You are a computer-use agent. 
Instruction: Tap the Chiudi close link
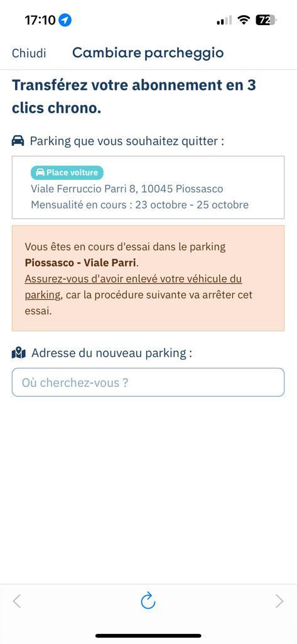tap(29, 53)
